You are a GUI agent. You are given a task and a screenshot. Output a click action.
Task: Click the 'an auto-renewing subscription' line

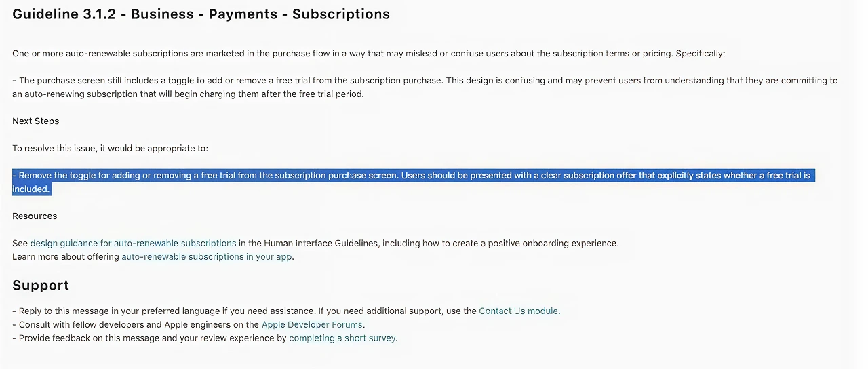(x=188, y=94)
